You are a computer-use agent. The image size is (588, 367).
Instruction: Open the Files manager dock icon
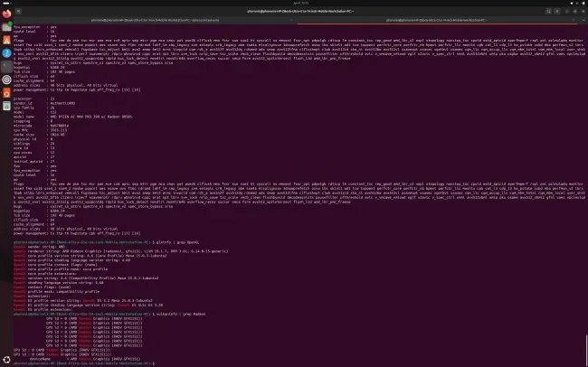pos(6,27)
